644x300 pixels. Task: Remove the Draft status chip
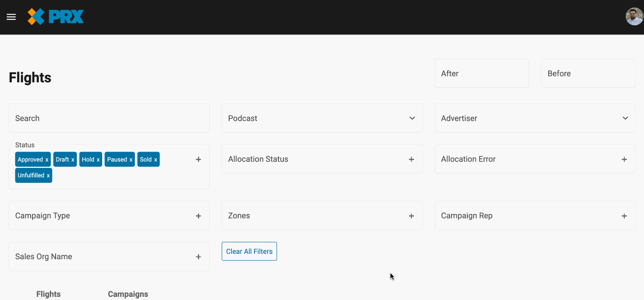click(x=73, y=160)
